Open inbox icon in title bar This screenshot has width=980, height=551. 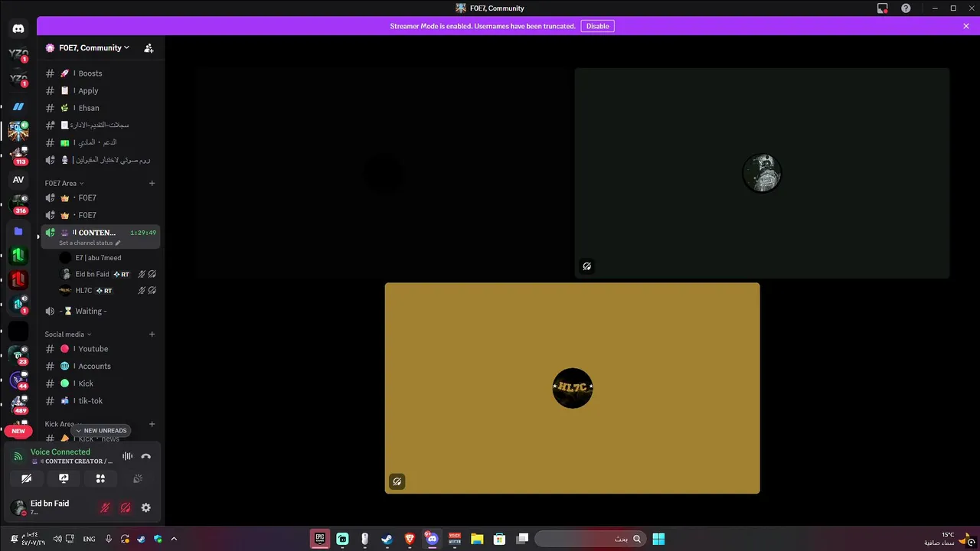tap(882, 8)
